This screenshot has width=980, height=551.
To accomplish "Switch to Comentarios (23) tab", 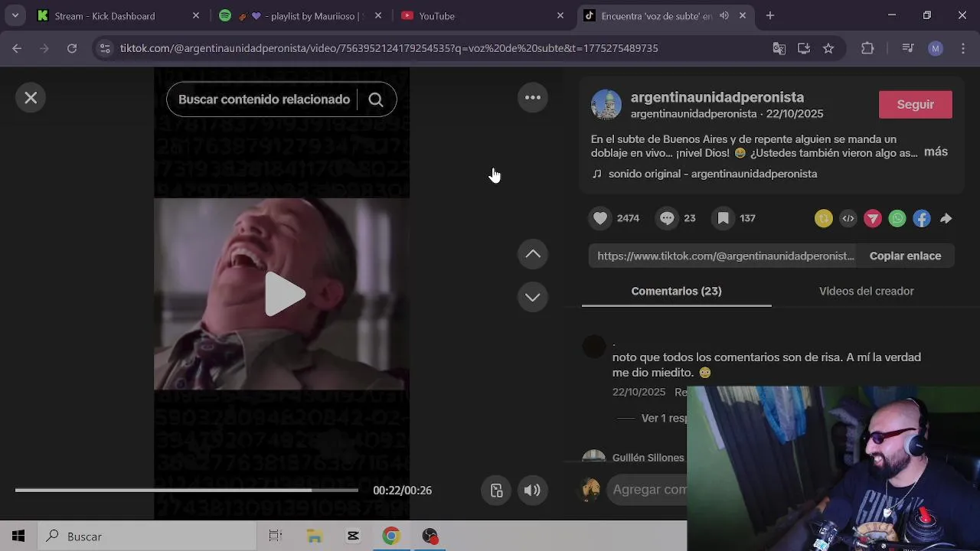I will pyautogui.click(x=676, y=291).
